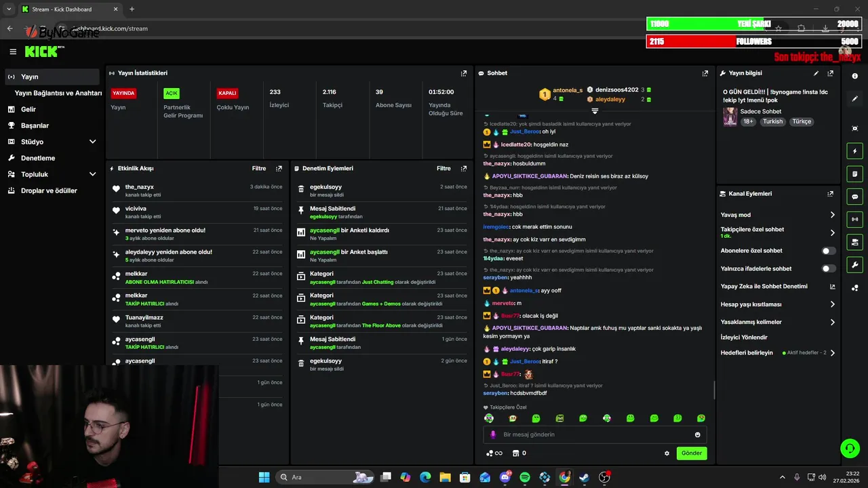Pop out the Etkinlik Akışı panel
This screenshot has width=868, height=488.
[279, 168]
